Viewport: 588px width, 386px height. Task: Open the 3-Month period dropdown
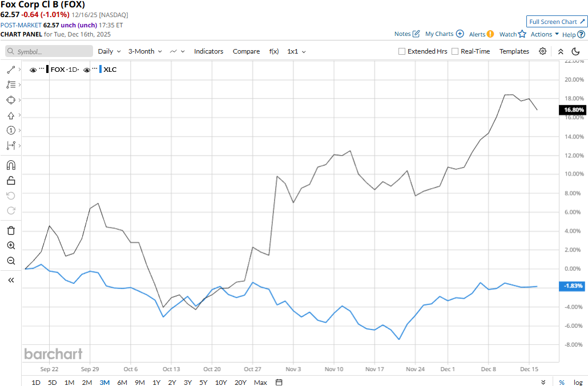tap(145, 51)
